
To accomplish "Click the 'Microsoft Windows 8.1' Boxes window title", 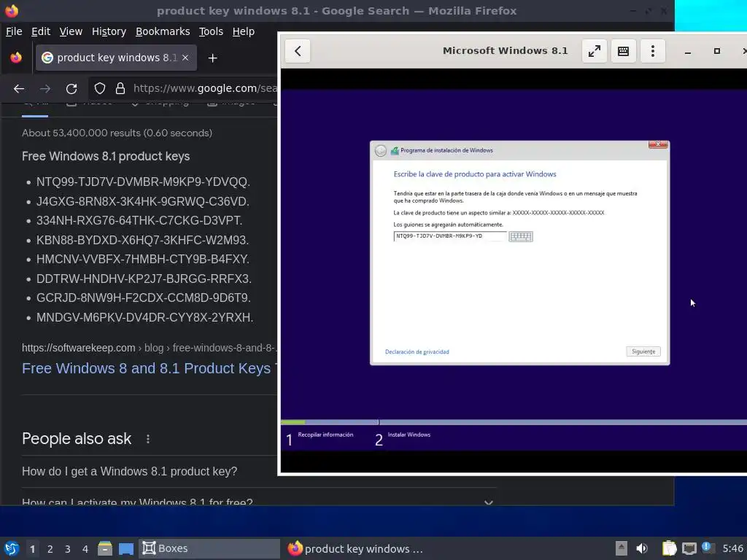I will [505, 50].
